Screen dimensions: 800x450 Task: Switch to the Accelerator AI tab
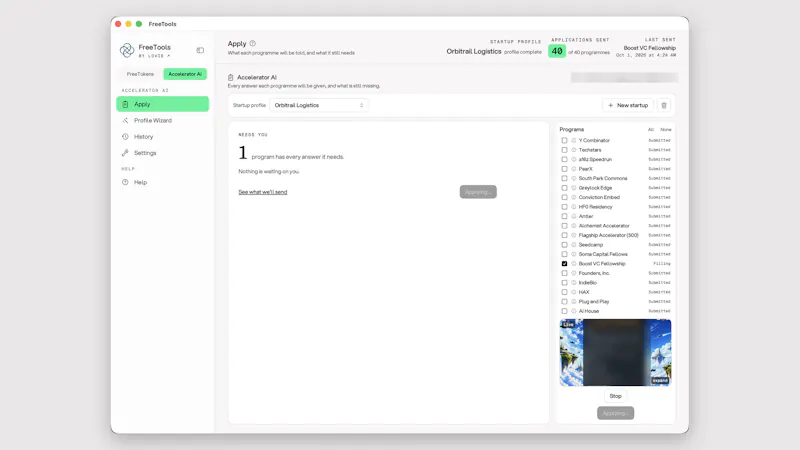(185, 74)
